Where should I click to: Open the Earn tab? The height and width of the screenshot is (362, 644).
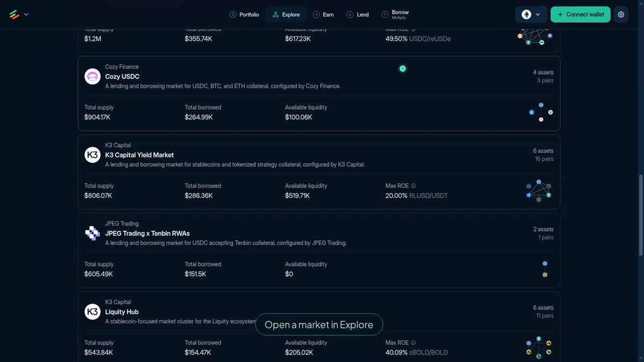click(323, 14)
